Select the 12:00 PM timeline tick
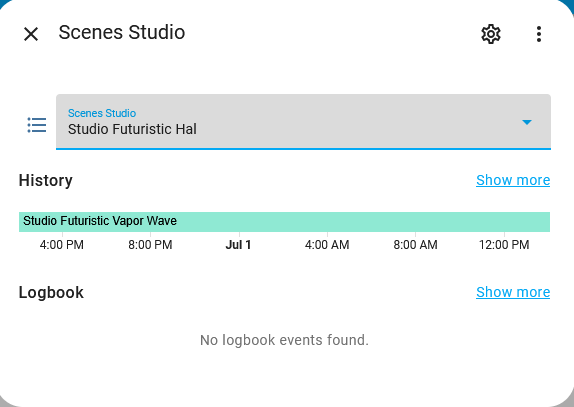Image resolution: width=574 pixels, height=407 pixels. (504, 244)
